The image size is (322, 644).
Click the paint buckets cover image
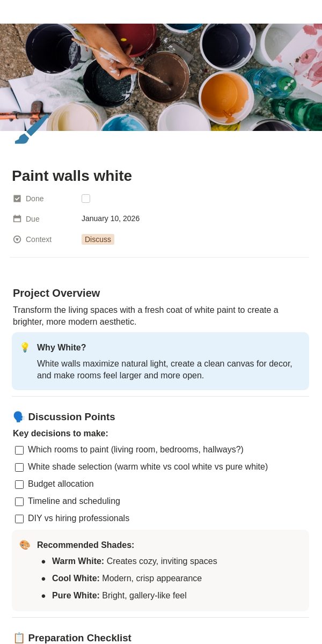tap(161, 77)
